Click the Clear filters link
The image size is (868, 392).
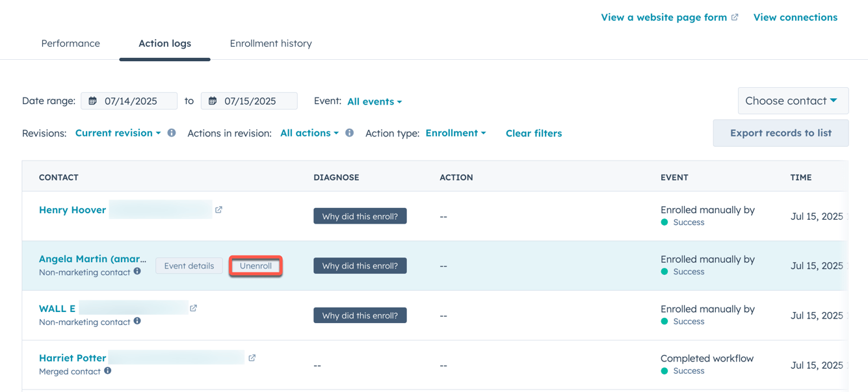point(534,133)
